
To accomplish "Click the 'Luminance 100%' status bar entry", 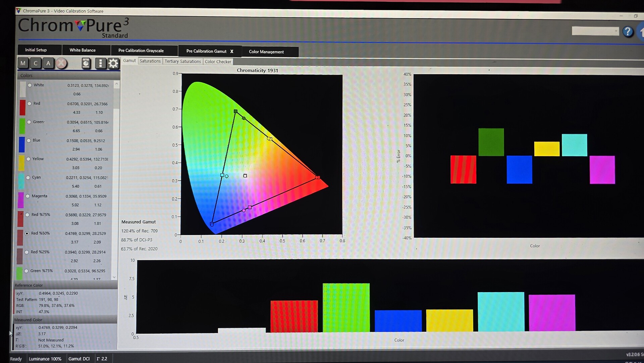I will 45,359.
